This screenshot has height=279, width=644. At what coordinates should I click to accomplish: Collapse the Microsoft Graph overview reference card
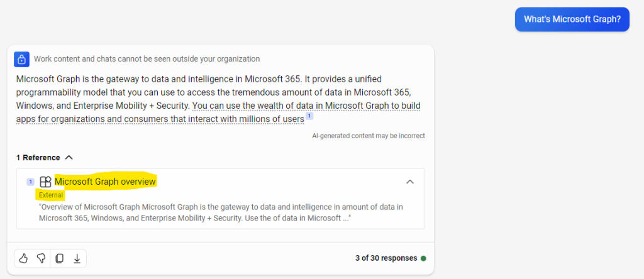click(410, 182)
